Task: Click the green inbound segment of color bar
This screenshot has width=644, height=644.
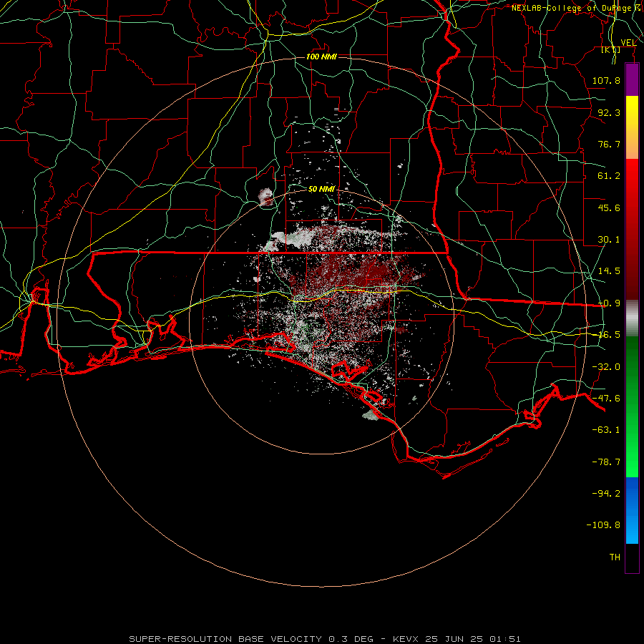Action: [632, 406]
